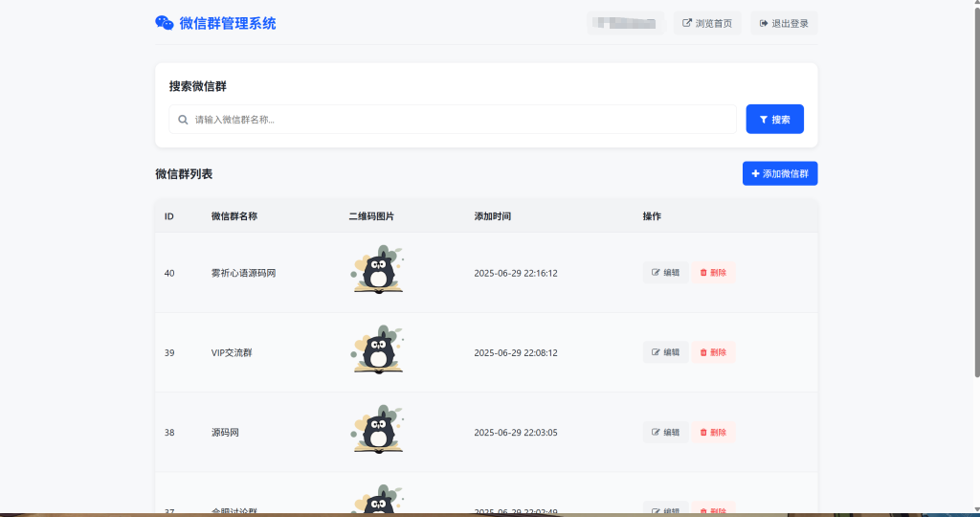Click the blurred username badge in header

click(x=626, y=23)
